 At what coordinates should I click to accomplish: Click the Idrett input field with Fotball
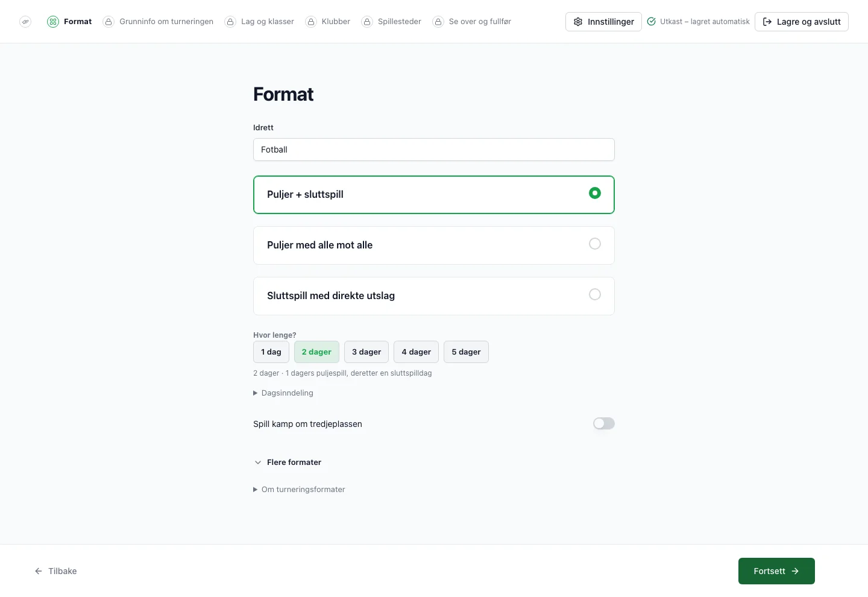click(434, 150)
